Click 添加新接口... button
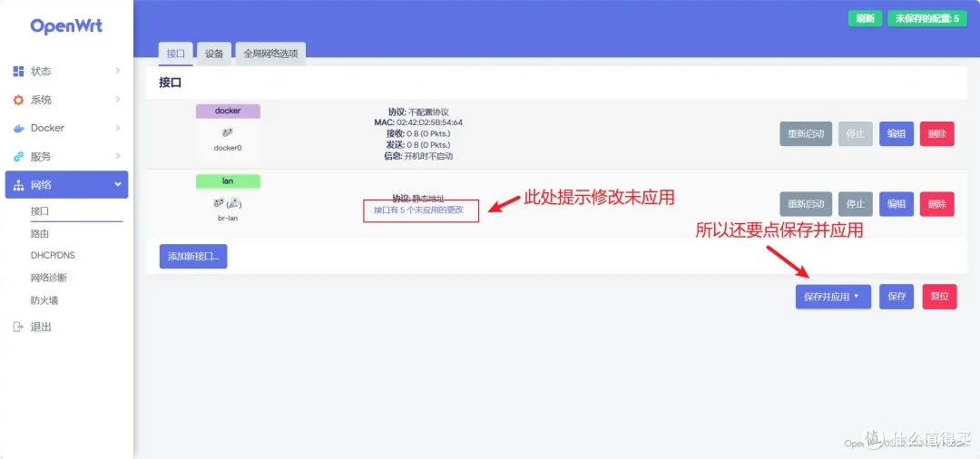 tap(193, 256)
